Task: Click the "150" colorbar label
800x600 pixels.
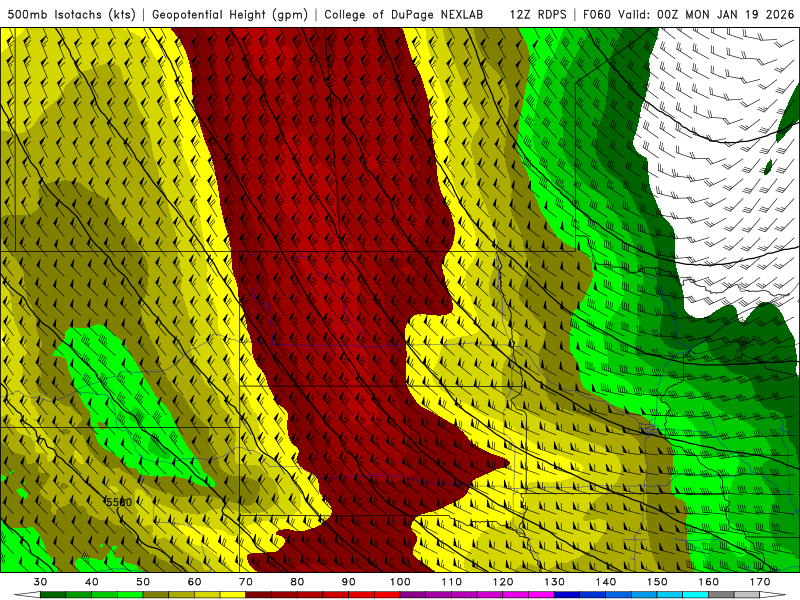Action: tap(657, 582)
